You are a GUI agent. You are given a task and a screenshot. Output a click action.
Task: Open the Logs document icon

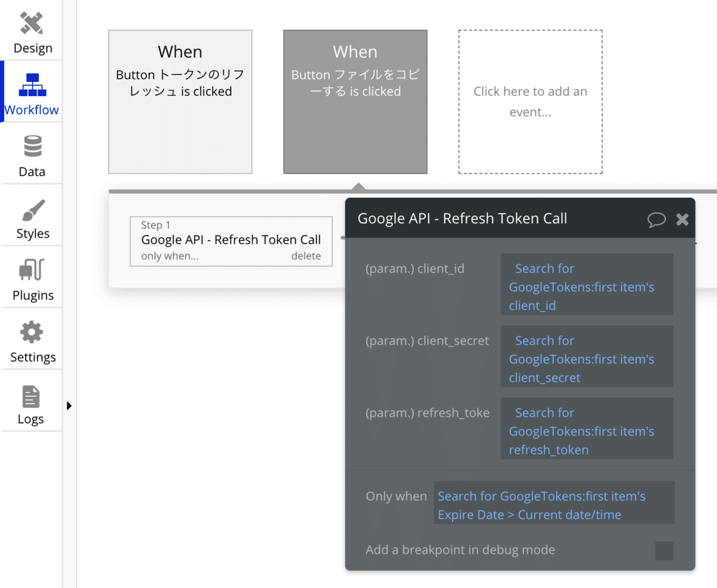tap(32, 396)
